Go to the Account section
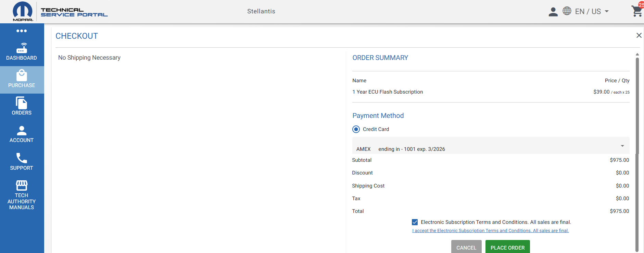 click(22, 134)
